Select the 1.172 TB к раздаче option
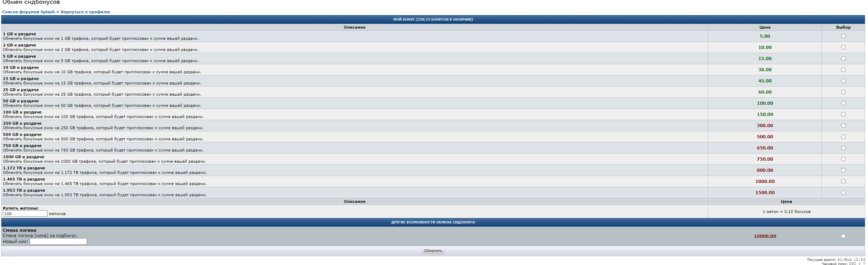Viewport: 868px width, 265px height. pos(843,170)
